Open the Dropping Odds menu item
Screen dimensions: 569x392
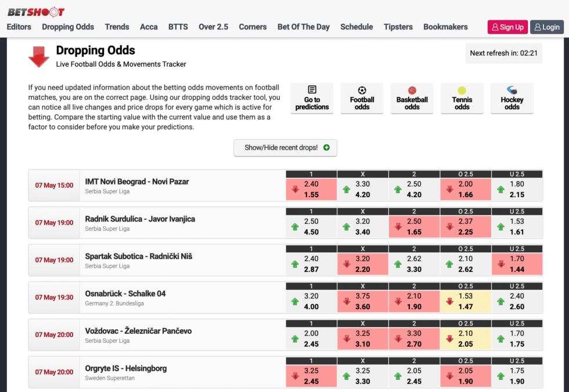(x=68, y=27)
